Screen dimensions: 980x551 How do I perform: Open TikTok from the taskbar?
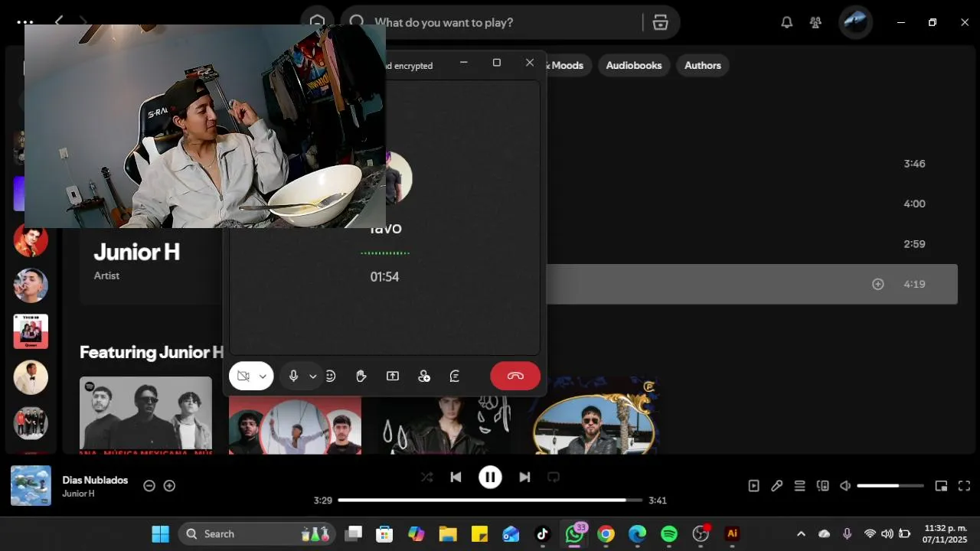542,533
